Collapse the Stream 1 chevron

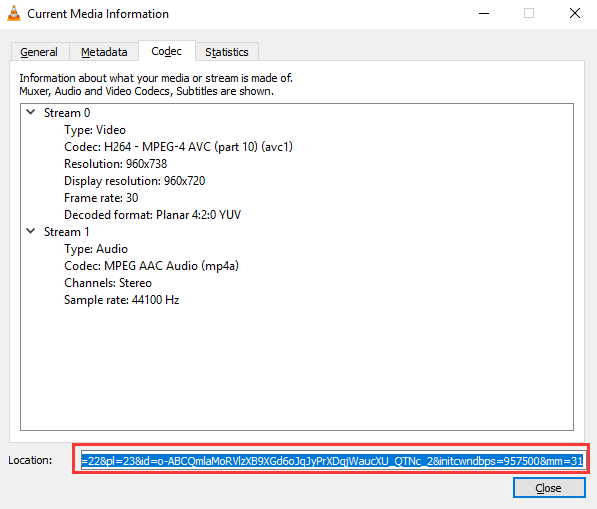31,231
